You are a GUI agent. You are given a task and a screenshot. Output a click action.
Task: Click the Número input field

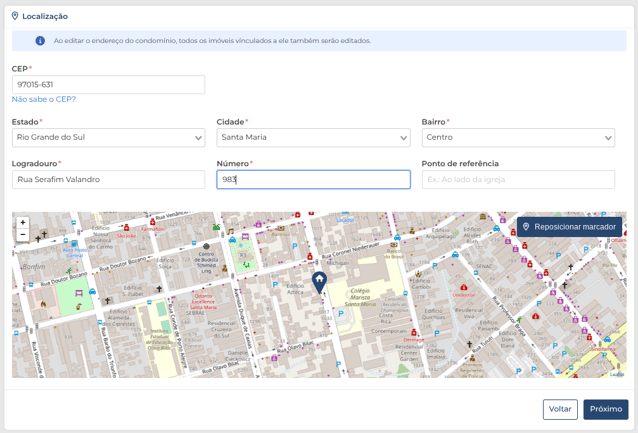pyautogui.click(x=313, y=180)
